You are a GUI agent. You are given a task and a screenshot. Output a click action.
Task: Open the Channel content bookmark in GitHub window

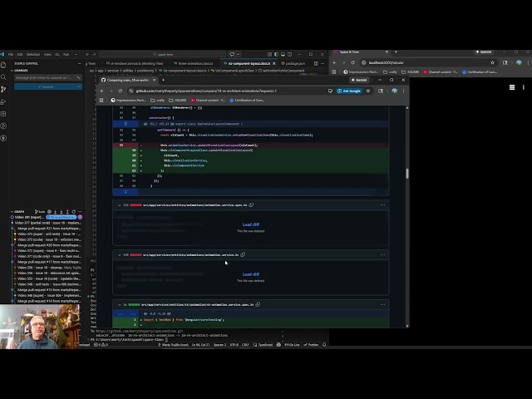coord(208,101)
